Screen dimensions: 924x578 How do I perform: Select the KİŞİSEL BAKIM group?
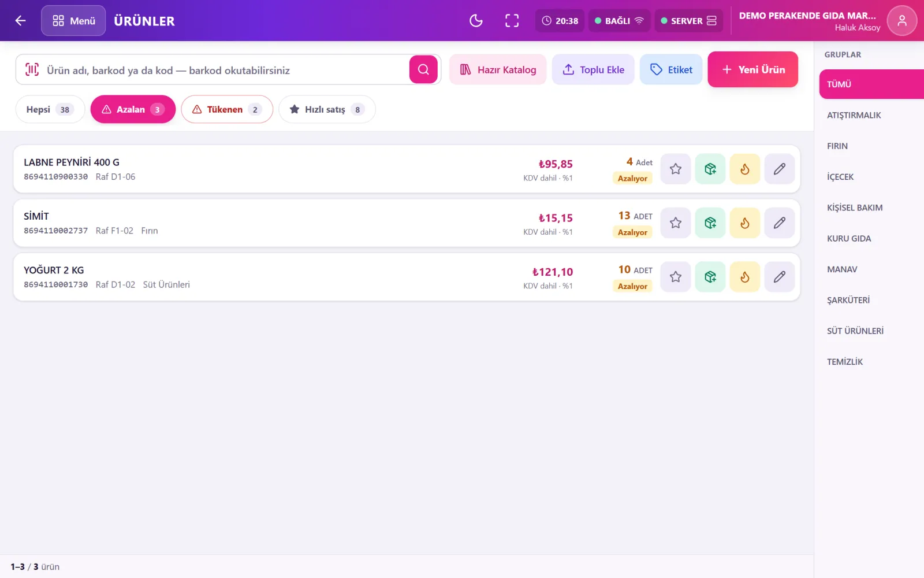click(x=871, y=208)
